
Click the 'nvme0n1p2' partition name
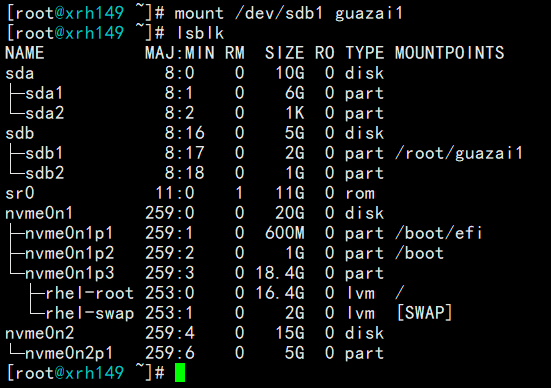pyautogui.click(x=70, y=253)
